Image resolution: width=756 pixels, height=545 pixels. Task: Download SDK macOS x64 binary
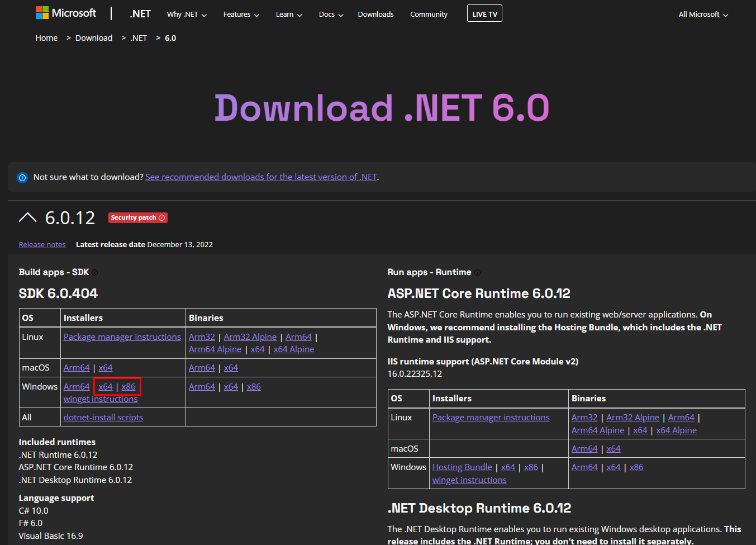(x=231, y=368)
